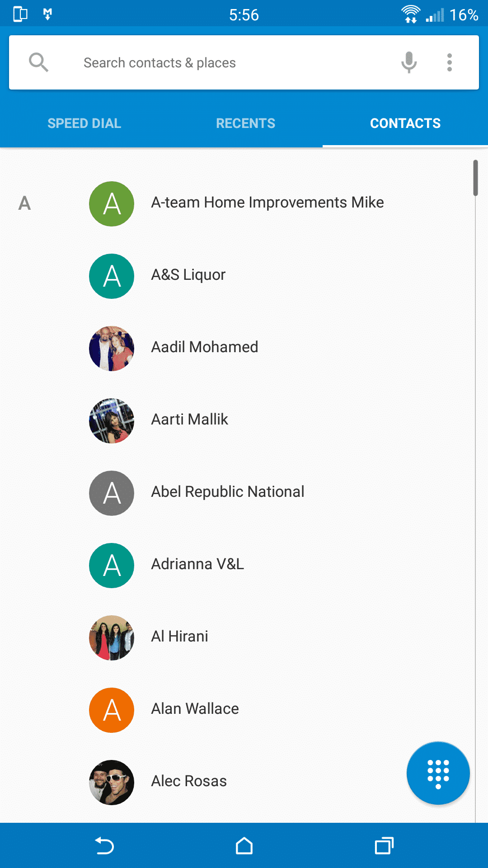Open the three-dot overflow menu
The width and height of the screenshot is (488, 868).
(449, 62)
